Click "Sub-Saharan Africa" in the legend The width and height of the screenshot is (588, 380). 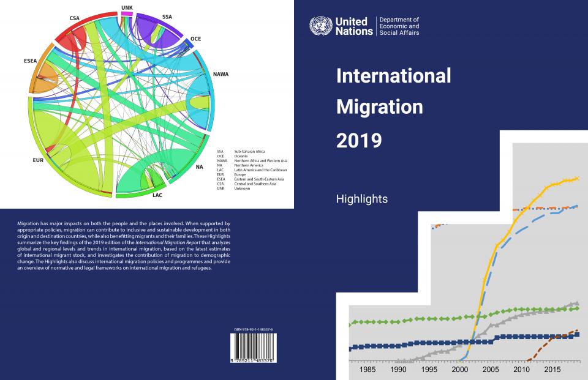click(x=249, y=151)
